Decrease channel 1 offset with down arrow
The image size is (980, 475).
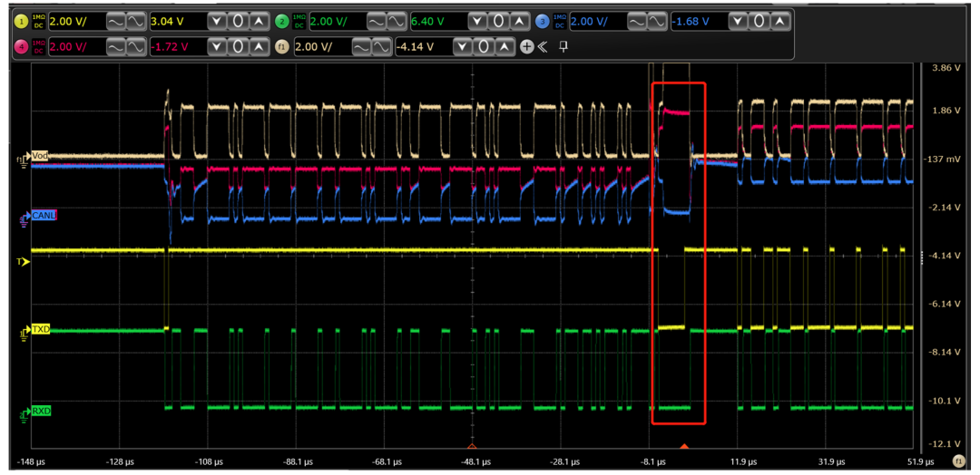pos(217,21)
